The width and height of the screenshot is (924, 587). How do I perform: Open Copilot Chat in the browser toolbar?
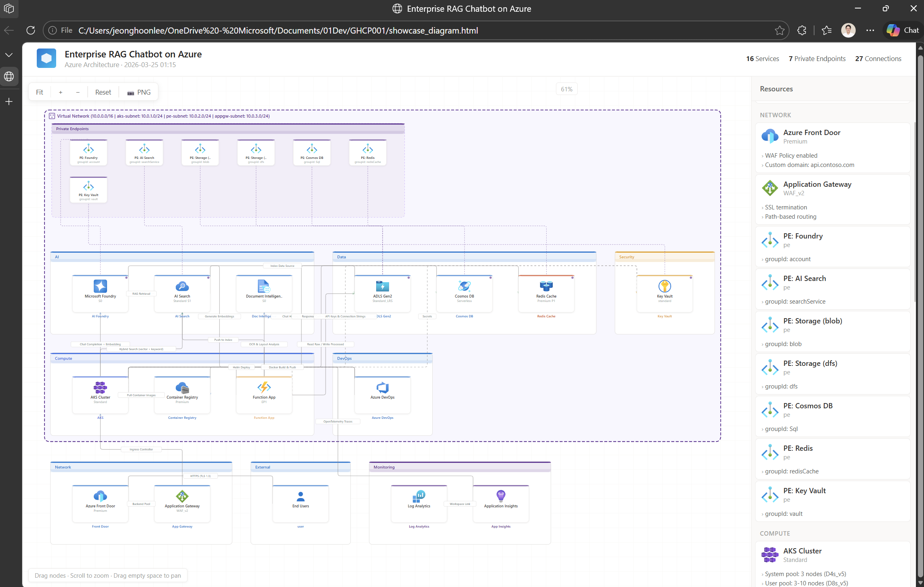(902, 30)
